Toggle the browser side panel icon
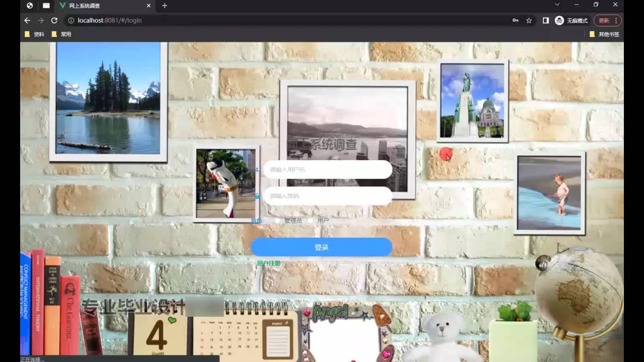 (x=546, y=20)
